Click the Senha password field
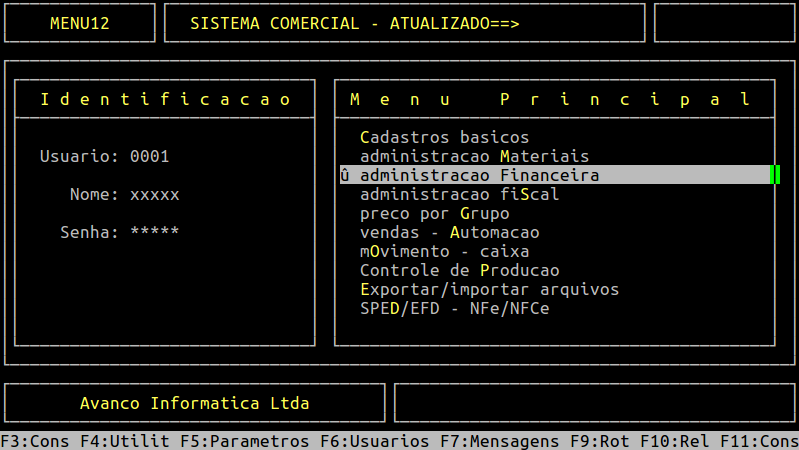The width and height of the screenshot is (799, 450). tap(154, 232)
